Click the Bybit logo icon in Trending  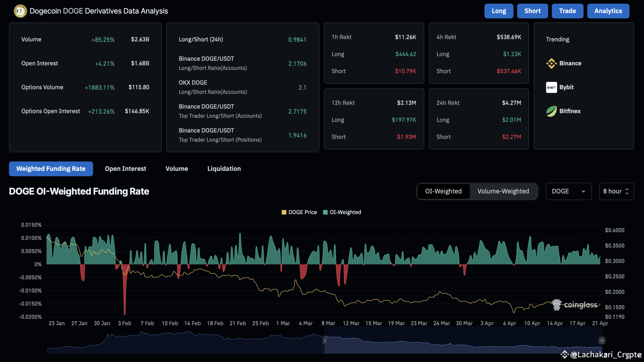[x=551, y=87]
